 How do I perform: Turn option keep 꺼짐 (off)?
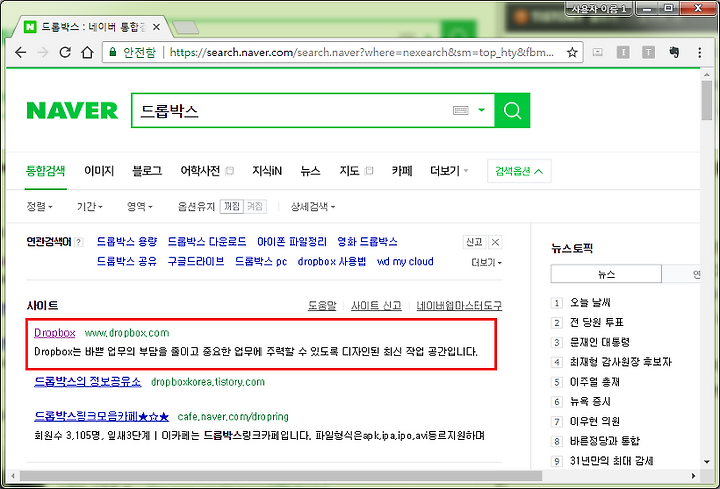pyautogui.click(x=231, y=207)
